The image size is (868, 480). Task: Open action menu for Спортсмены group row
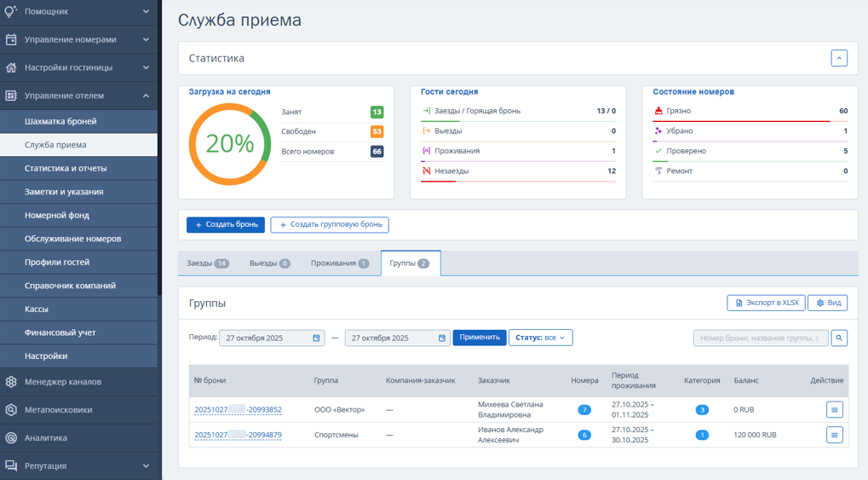tap(834, 435)
